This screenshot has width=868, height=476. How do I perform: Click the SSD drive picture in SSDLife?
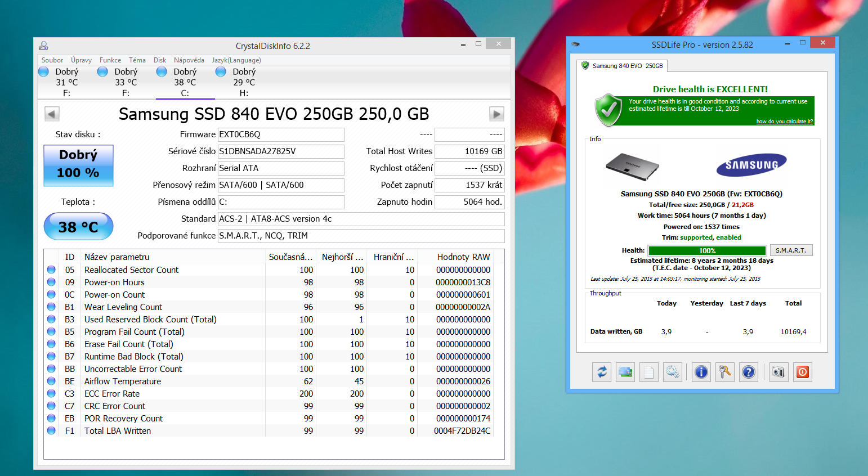coord(632,167)
